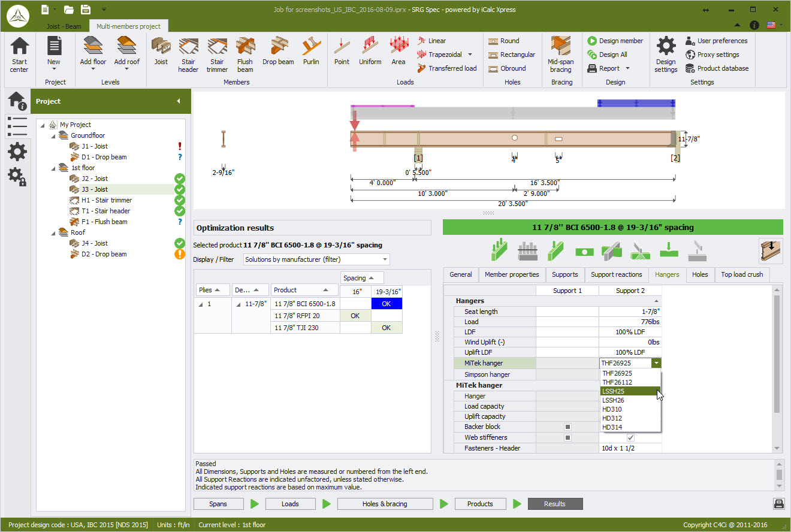Open the Member properties tab
The image size is (791, 532).
(512, 274)
